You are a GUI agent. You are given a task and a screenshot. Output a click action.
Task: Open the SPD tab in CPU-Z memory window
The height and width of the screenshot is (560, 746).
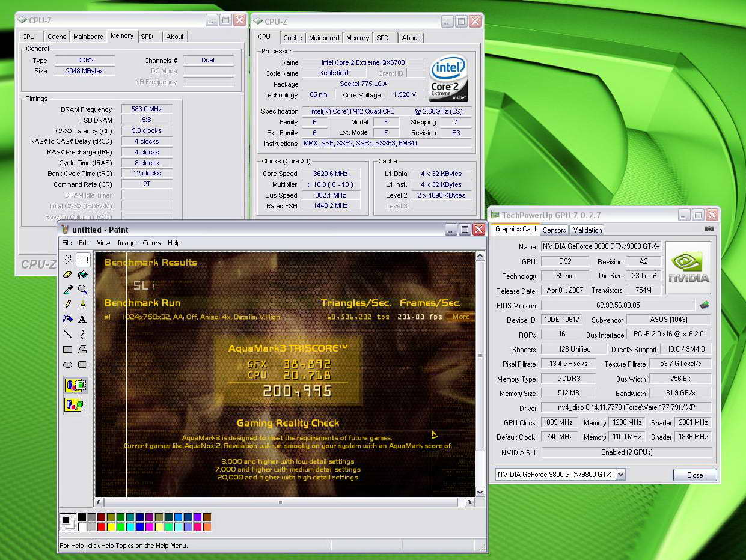coord(147,37)
